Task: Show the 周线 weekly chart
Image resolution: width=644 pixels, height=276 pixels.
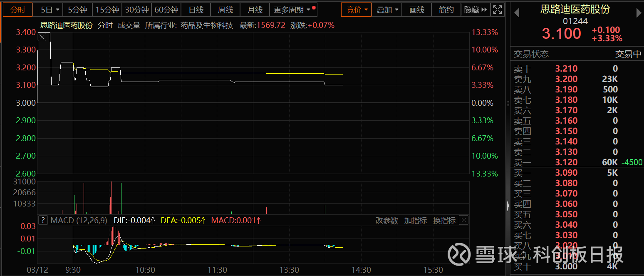Action: pos(225,10)
